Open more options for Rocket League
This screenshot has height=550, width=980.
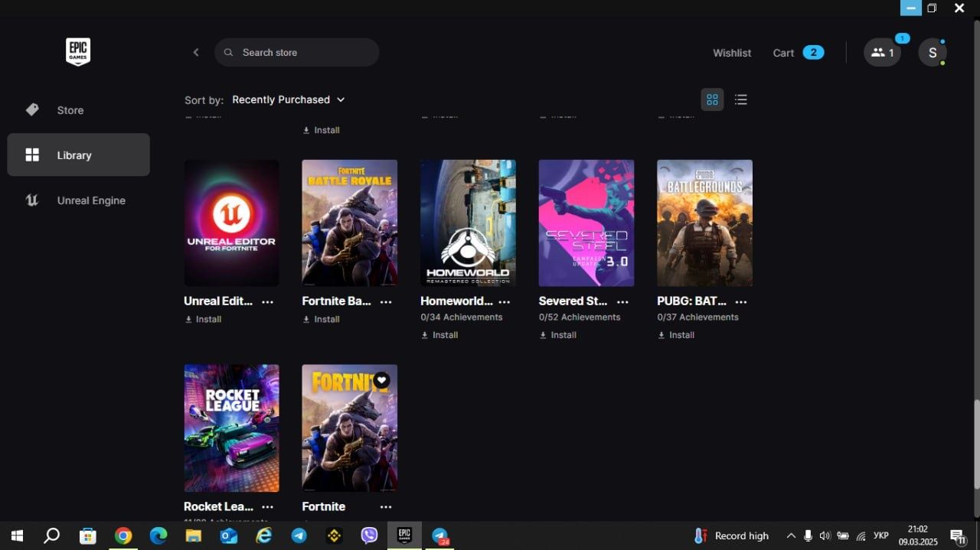[267, 507]
